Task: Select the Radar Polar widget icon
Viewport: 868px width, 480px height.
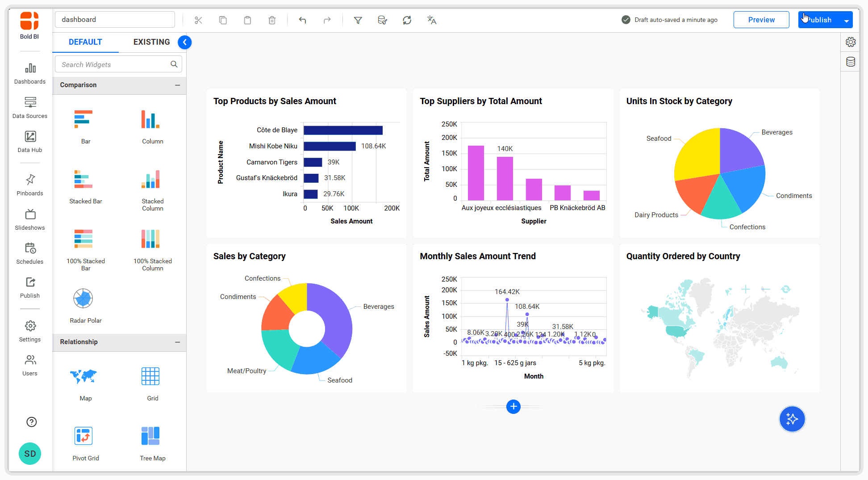Action: (x=83, y=298)
